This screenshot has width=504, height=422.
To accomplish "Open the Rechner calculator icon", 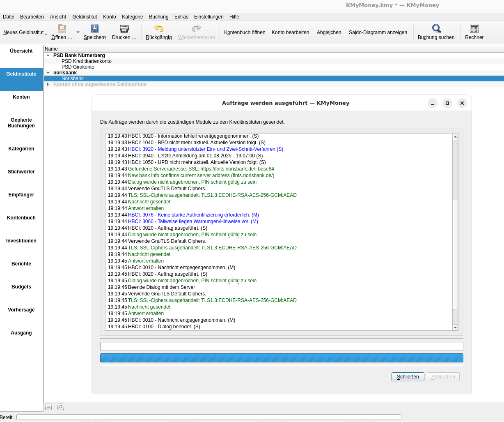I will click(x=474, y=28).
